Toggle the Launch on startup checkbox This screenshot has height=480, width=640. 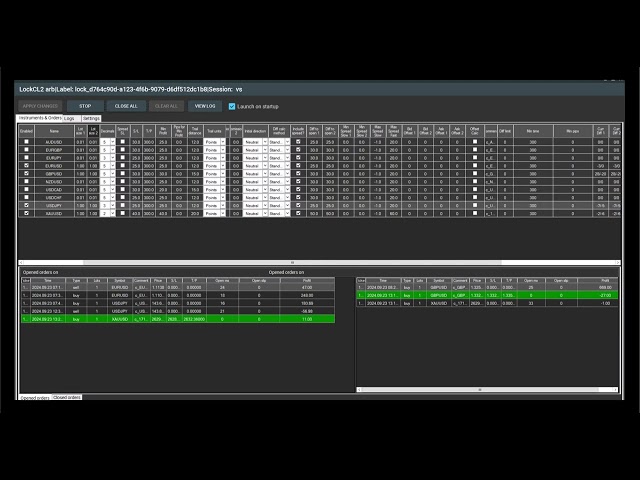coord(232,107)
